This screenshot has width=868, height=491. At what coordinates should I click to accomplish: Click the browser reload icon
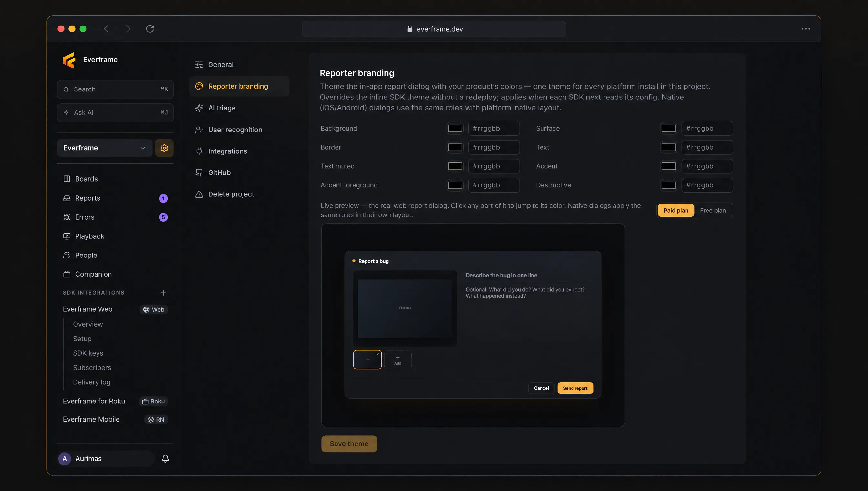(150, 29)
